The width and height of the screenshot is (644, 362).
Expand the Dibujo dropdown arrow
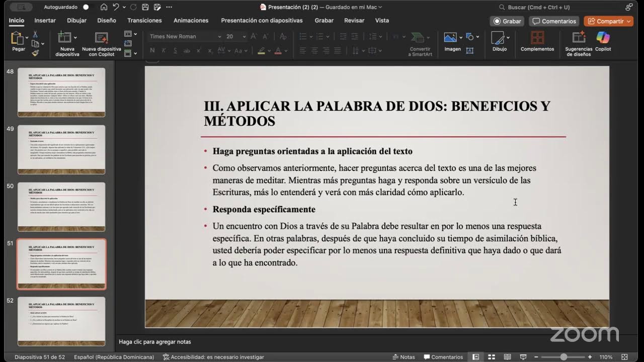pos(508,38)
